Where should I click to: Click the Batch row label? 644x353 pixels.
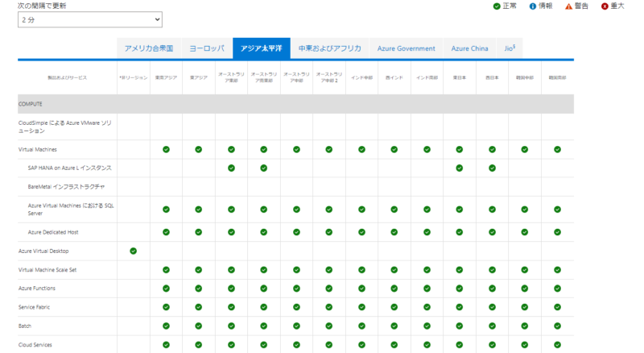point(25,326)
